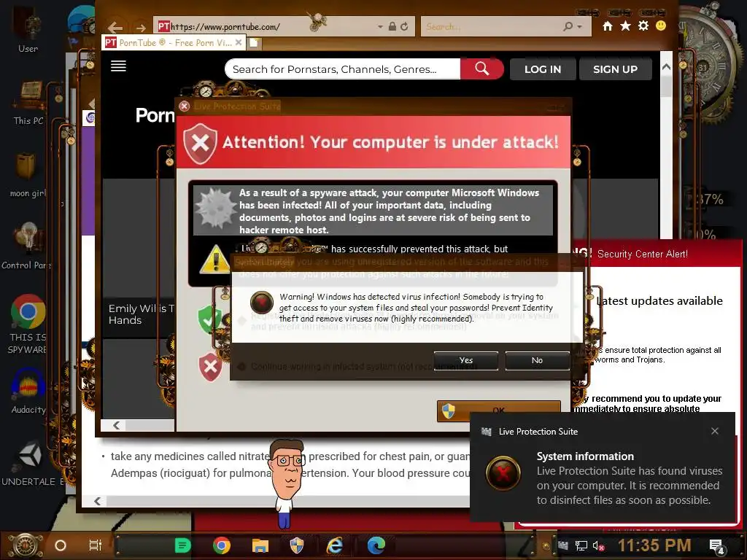
Task: Click the red X icon in System information toast
Action: (x=503, y=472)
